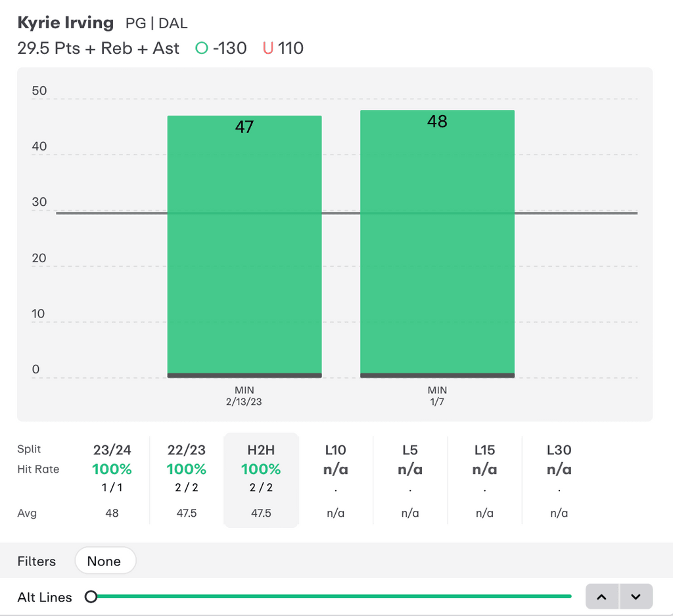Click the 1 / 1 hit count
The image size is (673, 616).
112,487
